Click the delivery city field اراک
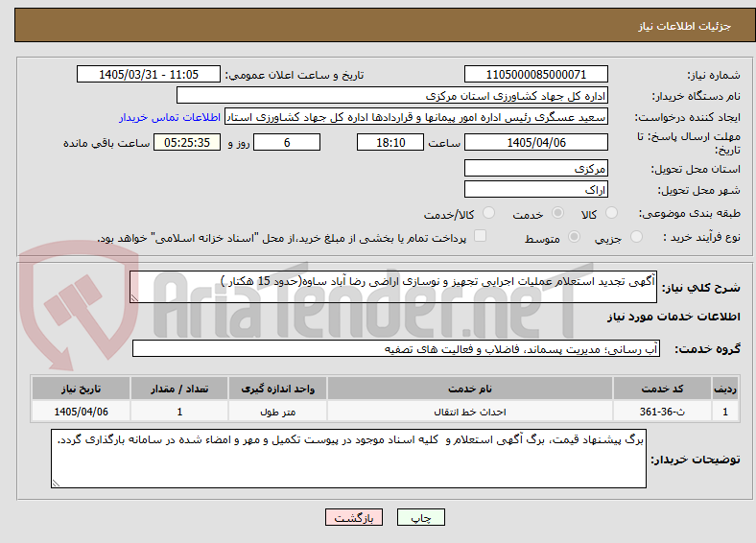Image resolution: width=756 pixels, height=543 pixels. [x=536, y=189]
